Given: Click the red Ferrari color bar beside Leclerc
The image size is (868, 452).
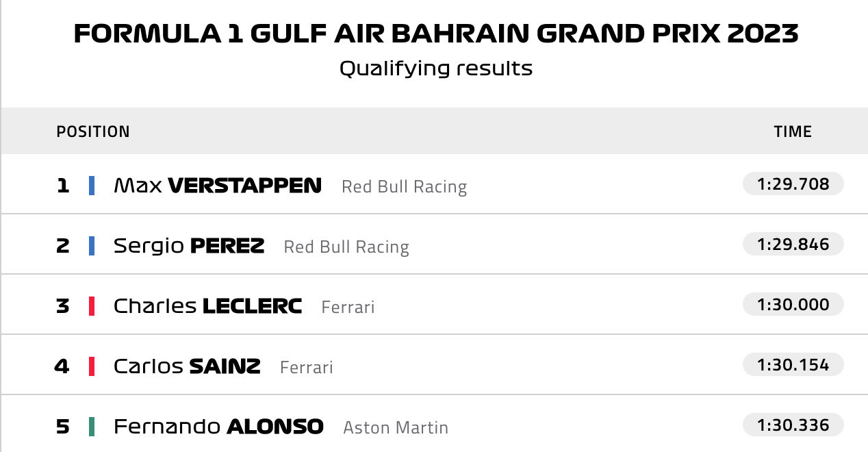Looking at the screenshot, I should point(92,306).
